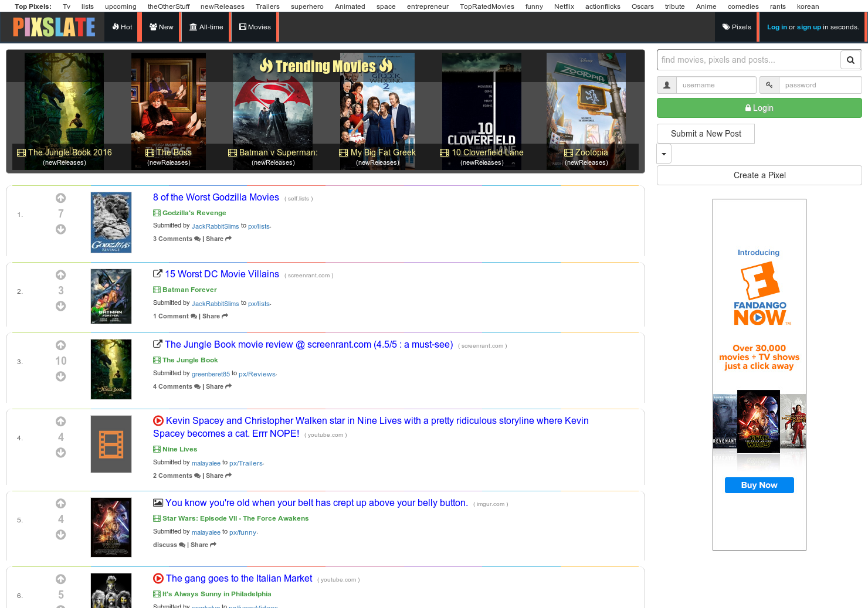This screenshot has width=868, height=608.
Task: Open px/Reviews pixel link
Action: coord(257,374)
